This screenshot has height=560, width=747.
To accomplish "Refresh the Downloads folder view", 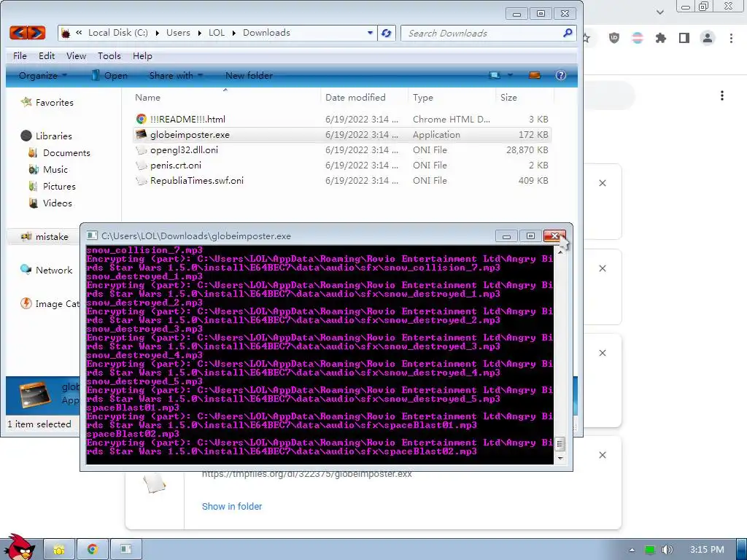I will 387,33.
